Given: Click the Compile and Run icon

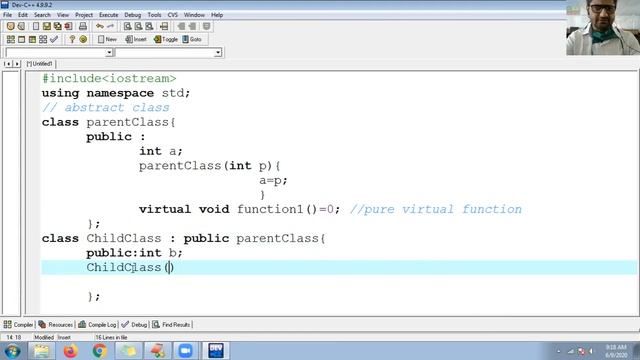Looking at the screenshot, I should point(32,39).
